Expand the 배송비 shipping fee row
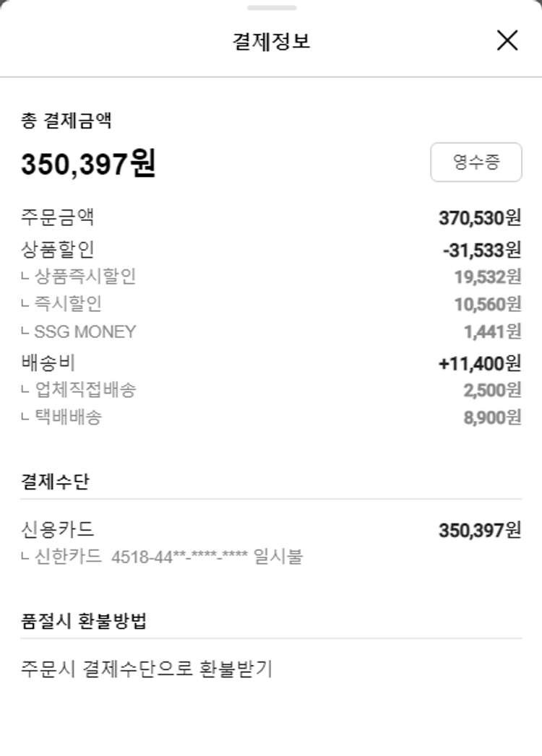Screen dimensions: 542x756 point(48,362)
